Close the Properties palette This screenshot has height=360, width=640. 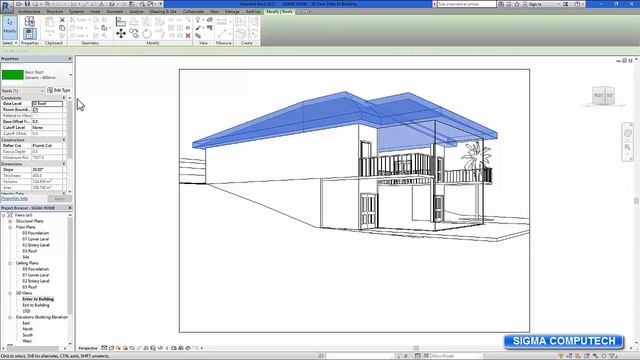click(x=69, y=59)
